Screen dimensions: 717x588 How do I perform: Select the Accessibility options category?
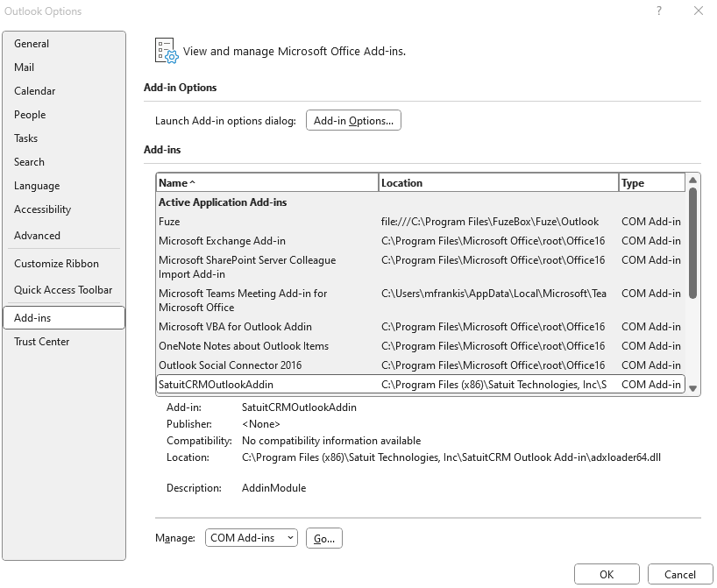pyautogui.click(x=64, y=209)
